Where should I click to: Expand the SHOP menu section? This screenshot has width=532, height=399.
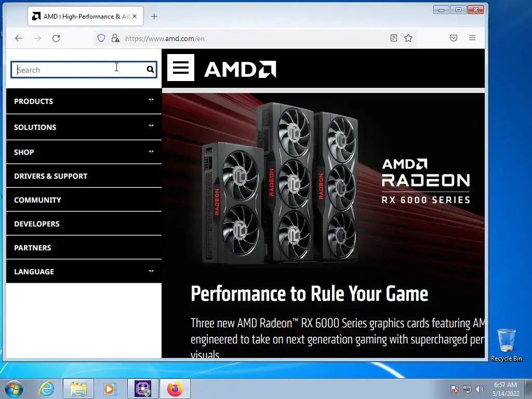coord(84,152)
